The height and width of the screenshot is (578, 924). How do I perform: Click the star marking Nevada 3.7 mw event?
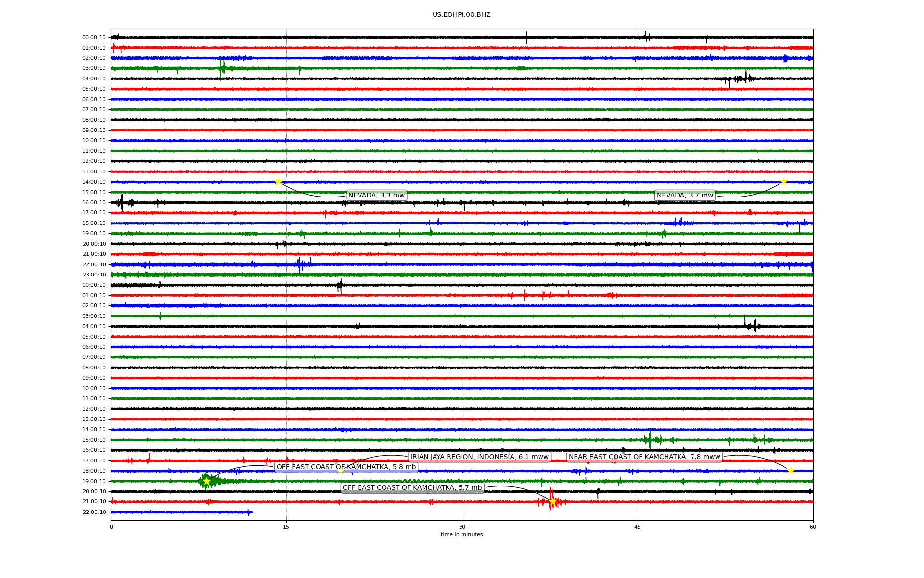[x=783, y=182]
